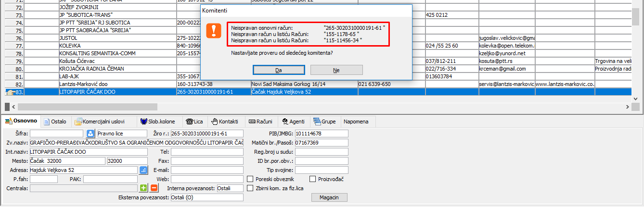Check Zbirni kom. za fiz.lica option

pos(250,188)
